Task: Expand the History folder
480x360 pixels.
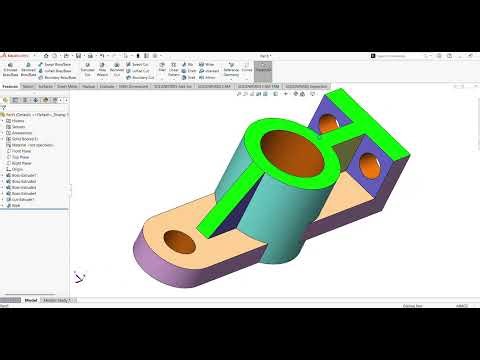Action: tap(3, 121)
